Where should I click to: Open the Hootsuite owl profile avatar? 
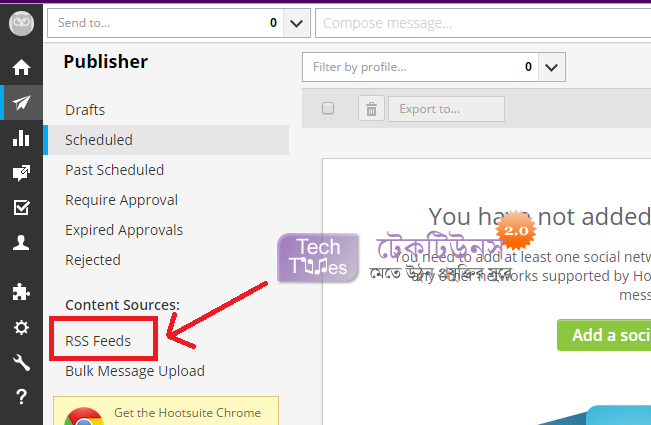(21, 23)
